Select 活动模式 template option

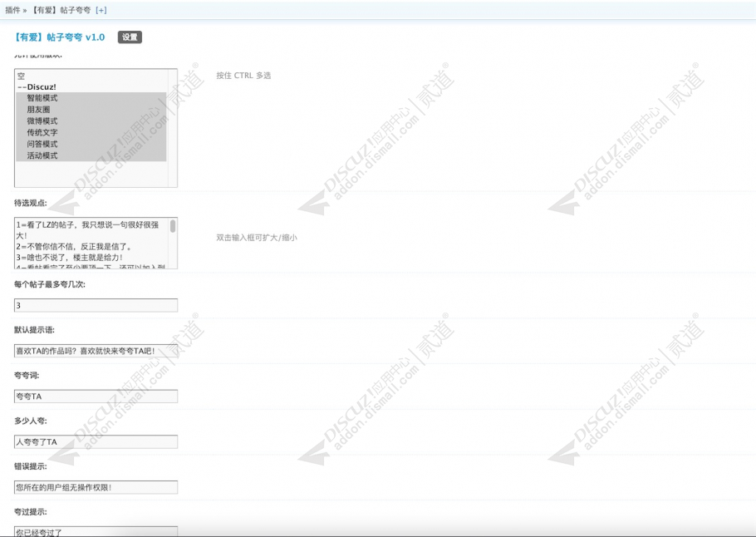pyautogui.click(x=91, y=155)
